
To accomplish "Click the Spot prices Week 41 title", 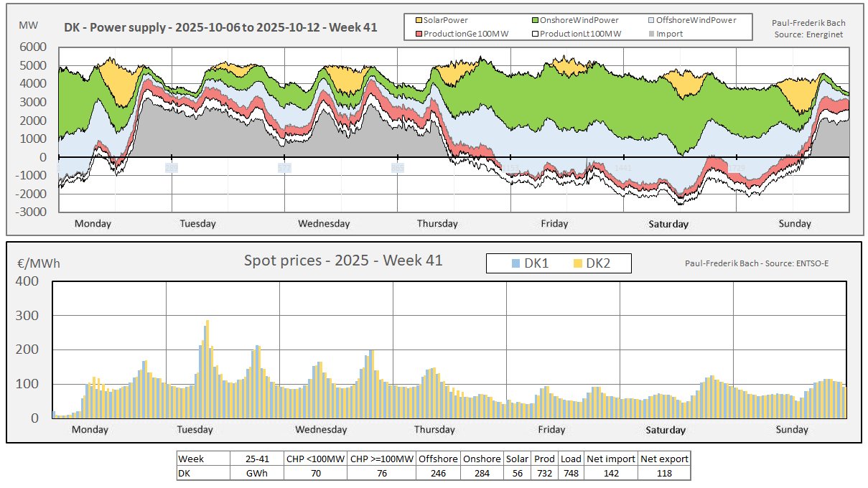I will pyautogui.click(x=343, y=260).
